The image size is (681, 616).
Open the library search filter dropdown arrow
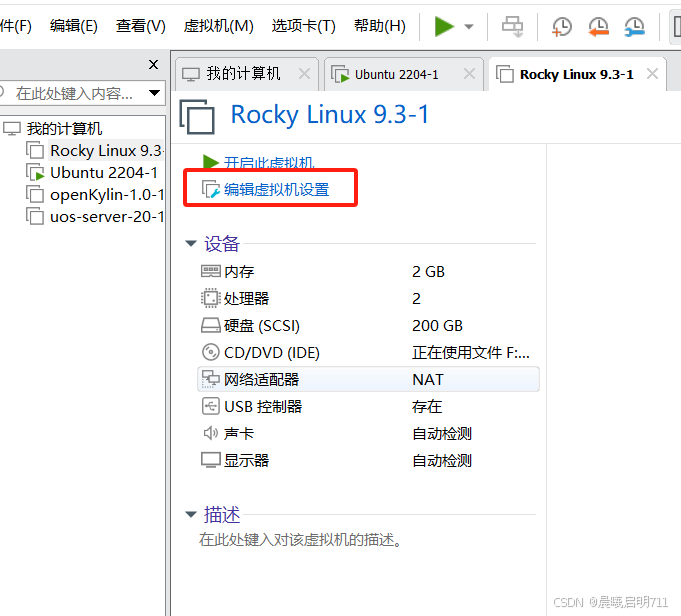pyautogui.click(x=154, y=93)
